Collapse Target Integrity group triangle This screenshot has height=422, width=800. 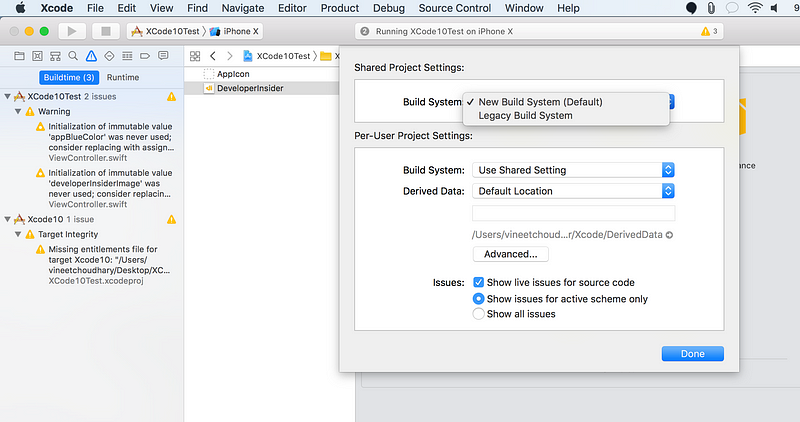click(18, 234)
